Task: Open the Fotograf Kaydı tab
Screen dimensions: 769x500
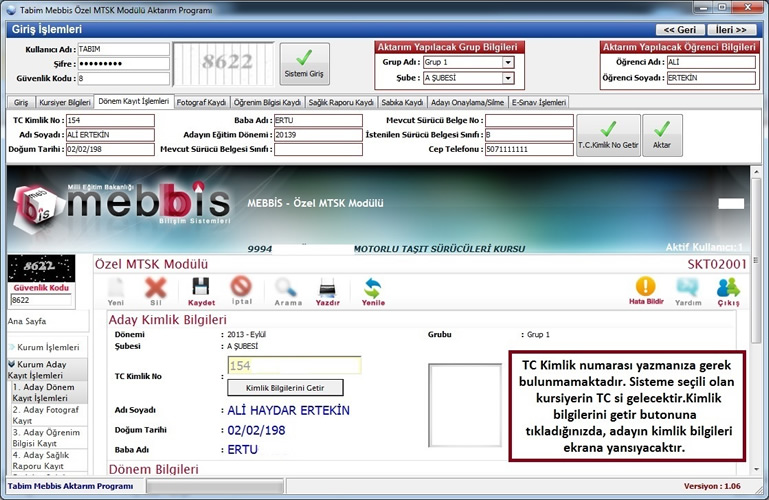Action: click(201, 102)
